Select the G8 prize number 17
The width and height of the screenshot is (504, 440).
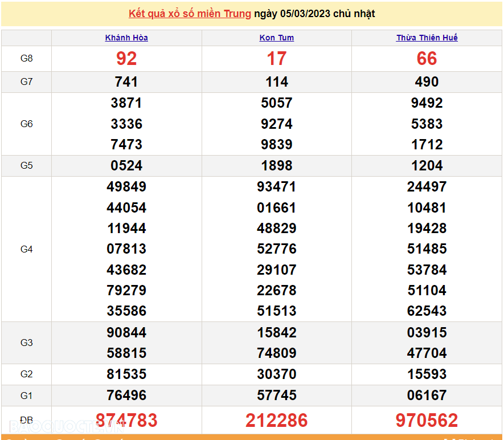[x=276, y=58]
